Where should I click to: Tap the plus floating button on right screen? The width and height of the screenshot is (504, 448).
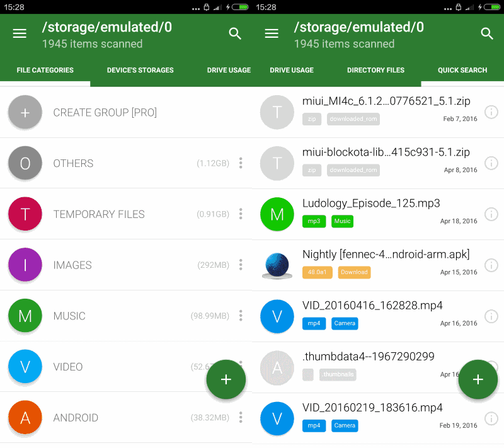(x=478, y=379)
